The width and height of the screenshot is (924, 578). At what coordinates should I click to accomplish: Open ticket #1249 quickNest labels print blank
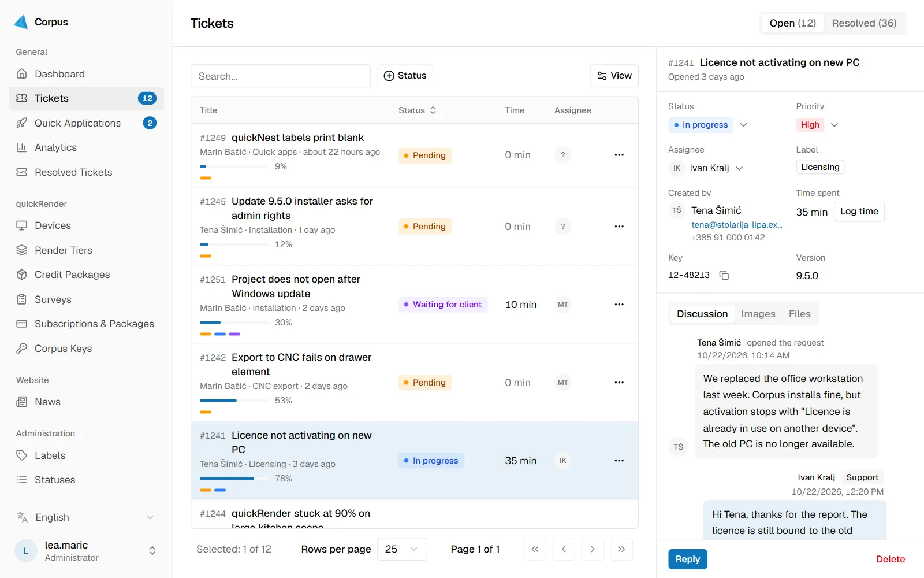pos(297,138)
